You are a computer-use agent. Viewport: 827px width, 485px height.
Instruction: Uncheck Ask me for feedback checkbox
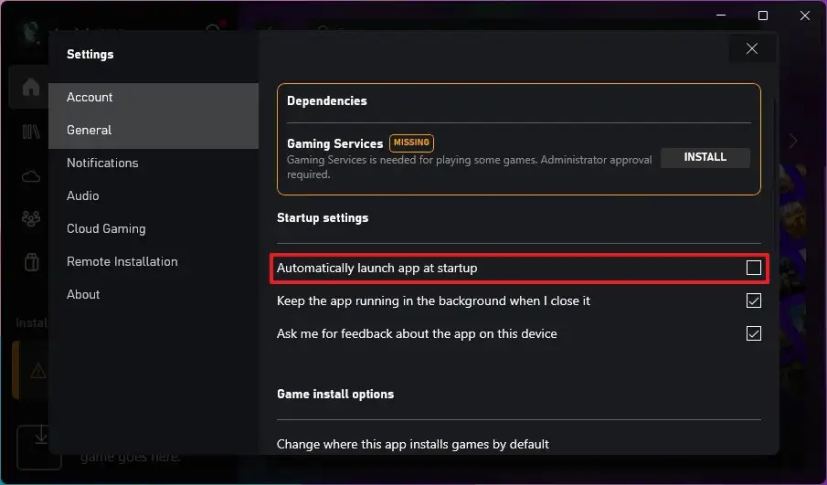[754, 334]
